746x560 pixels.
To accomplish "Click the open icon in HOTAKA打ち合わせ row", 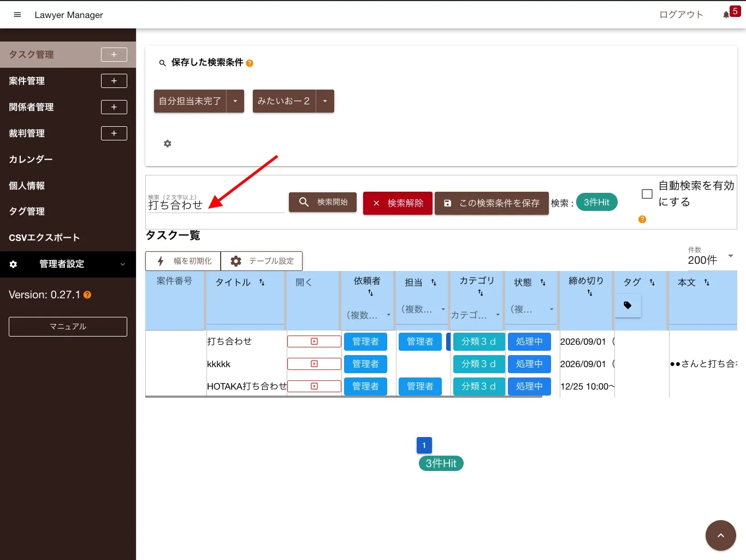I will [x=314, y=386].
